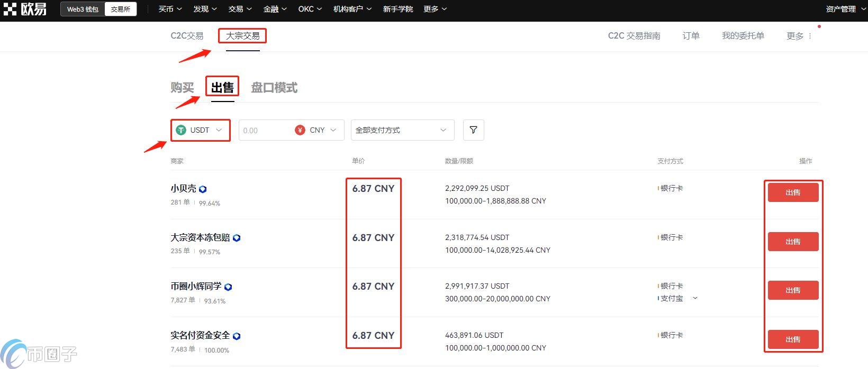The width and height of the screenshot is (868, 369).
Task: Open the 买币 menu in navigation
Action: click(170, 9)
